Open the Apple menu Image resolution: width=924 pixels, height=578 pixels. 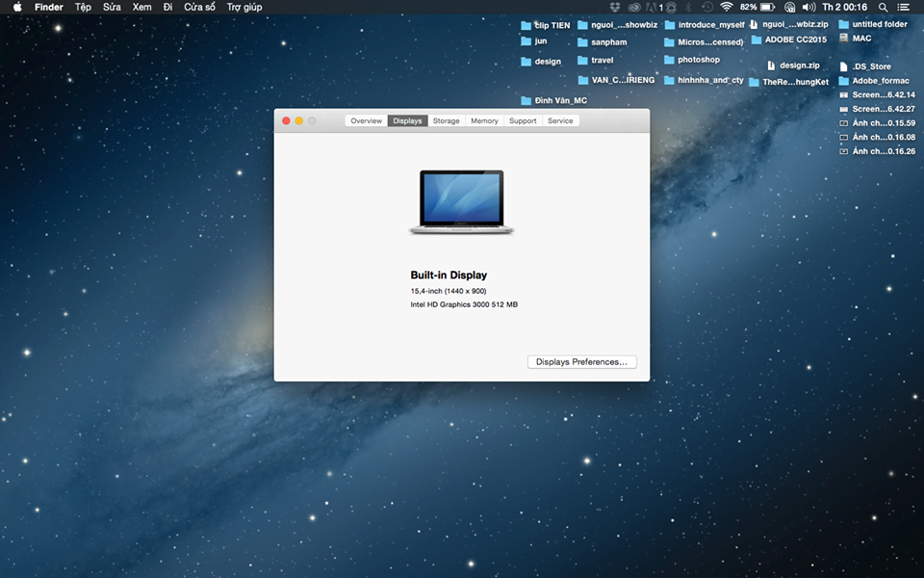pos(16,7)
